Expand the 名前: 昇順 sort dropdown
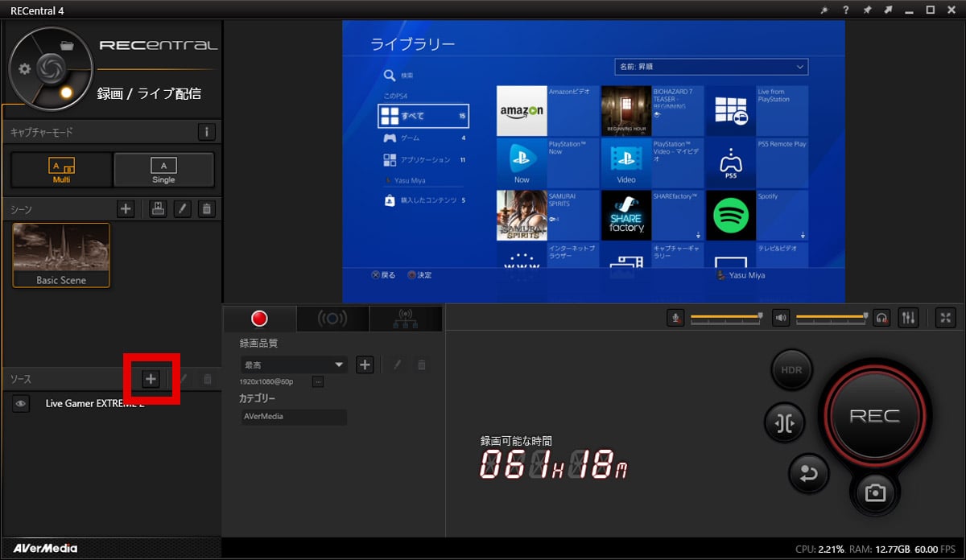Screen dimensions: 966x560 711,66
